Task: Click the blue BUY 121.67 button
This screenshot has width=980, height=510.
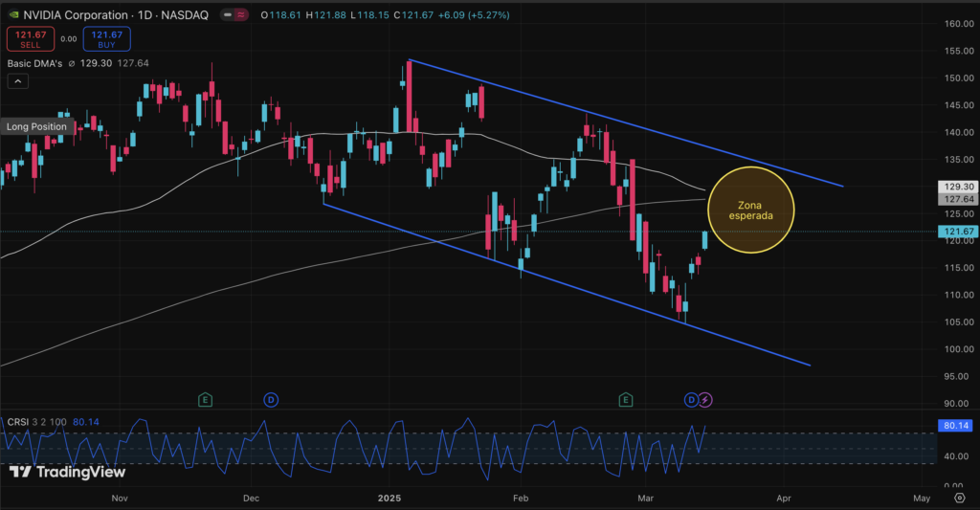Action: click(107, 38)
